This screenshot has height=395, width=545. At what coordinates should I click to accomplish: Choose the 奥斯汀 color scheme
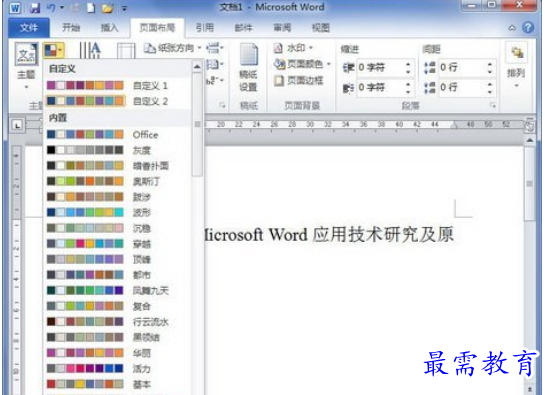pyautogui.click(x=117, y=181)
